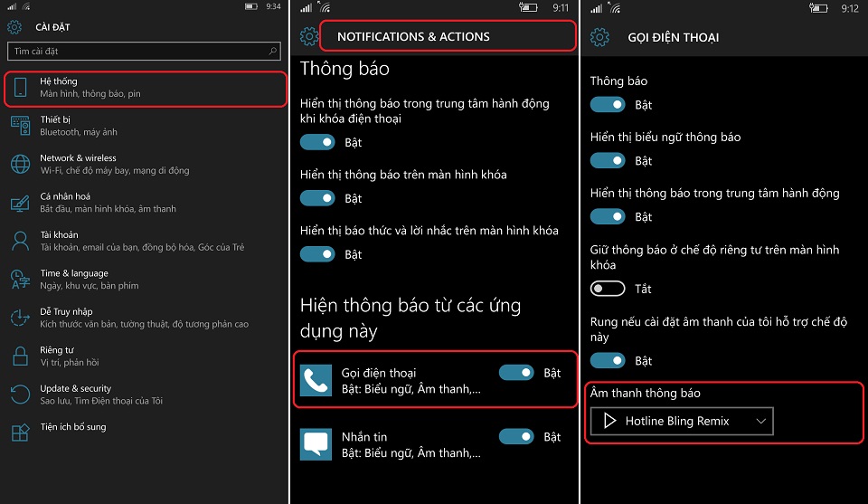Open Network & wireless settings category
The width and height of the screenshot is (868, 504).
coord(145,164)
